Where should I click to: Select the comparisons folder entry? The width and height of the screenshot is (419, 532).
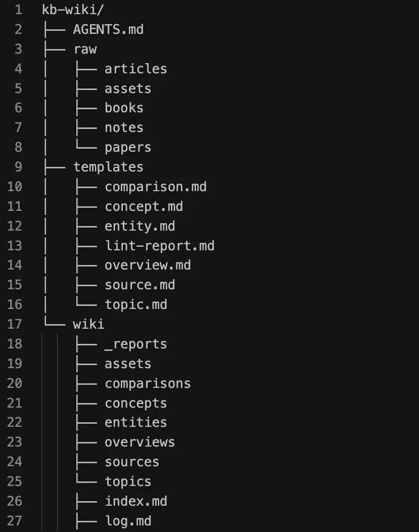(148, 383)
